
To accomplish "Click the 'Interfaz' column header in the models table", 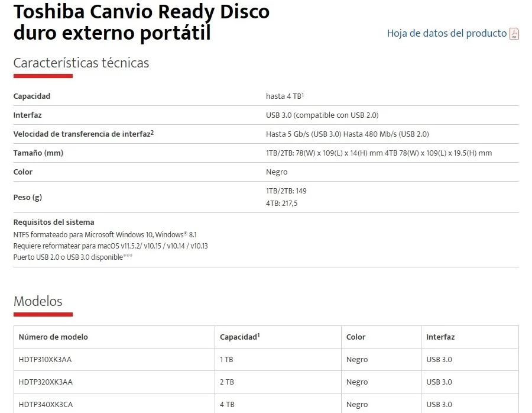I will tap(440, 337).
